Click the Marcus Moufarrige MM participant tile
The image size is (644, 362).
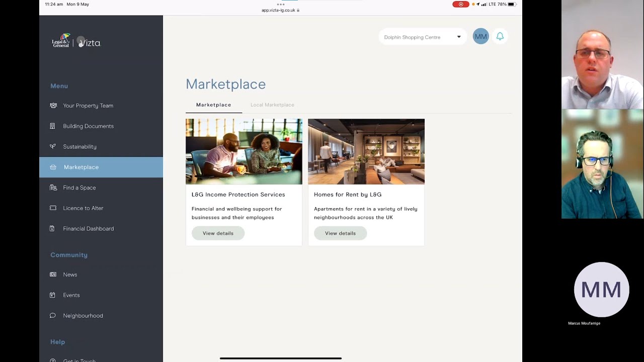(x=602, y=290)
